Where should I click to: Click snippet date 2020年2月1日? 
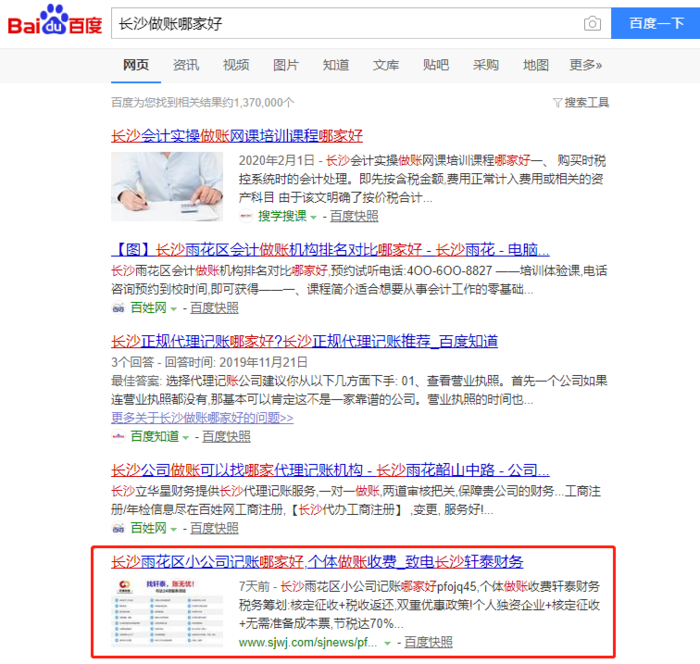click(x=276, y=160)
